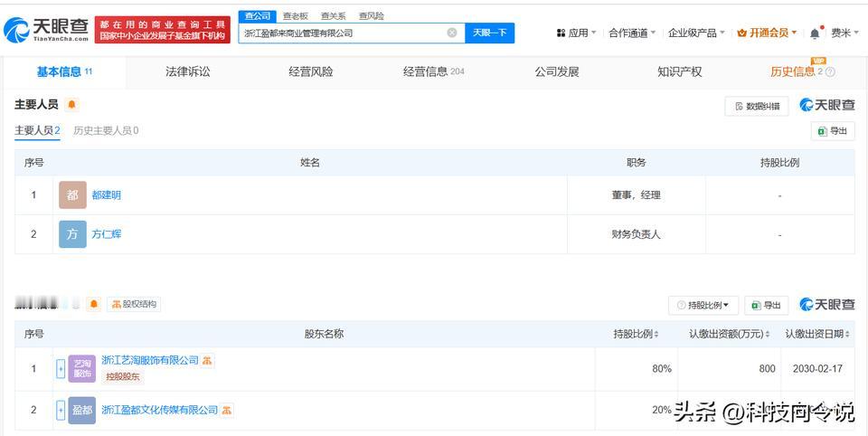Switch to 查公司 search tab
The height and width of the screenshot is (436, 868).
(258, 16)
